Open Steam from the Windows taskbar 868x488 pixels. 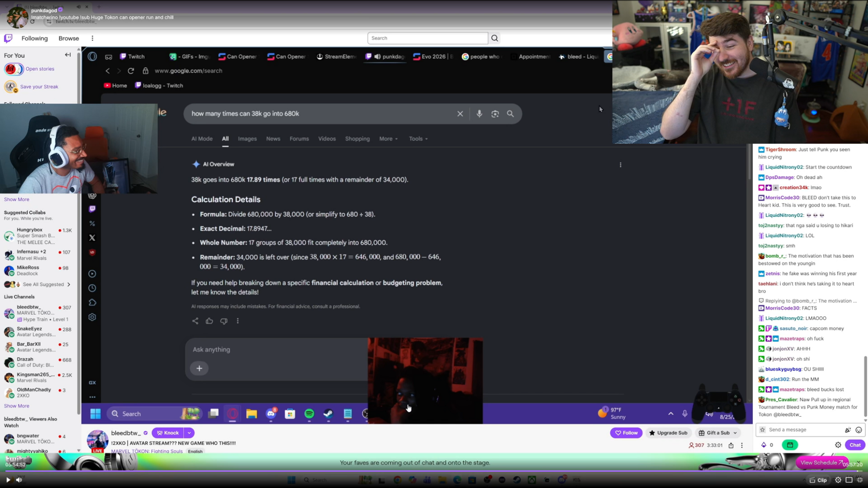click(x=328, y=414)
